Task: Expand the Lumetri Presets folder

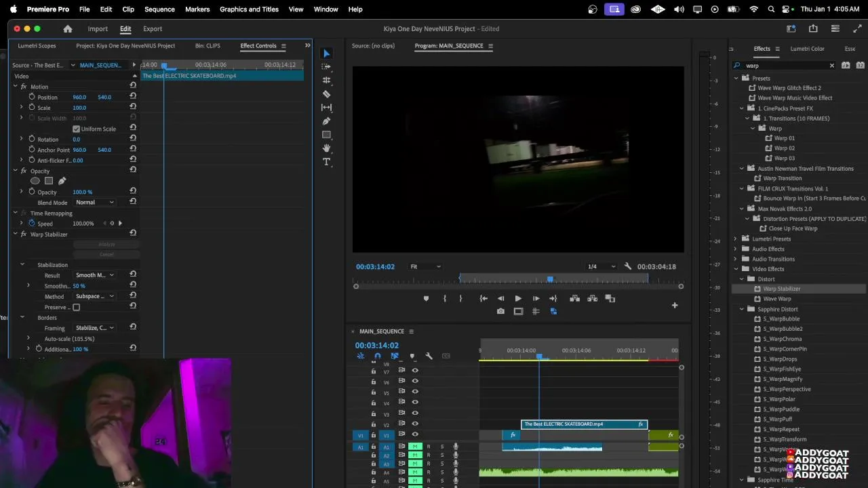Action: (x=736, y=239)
